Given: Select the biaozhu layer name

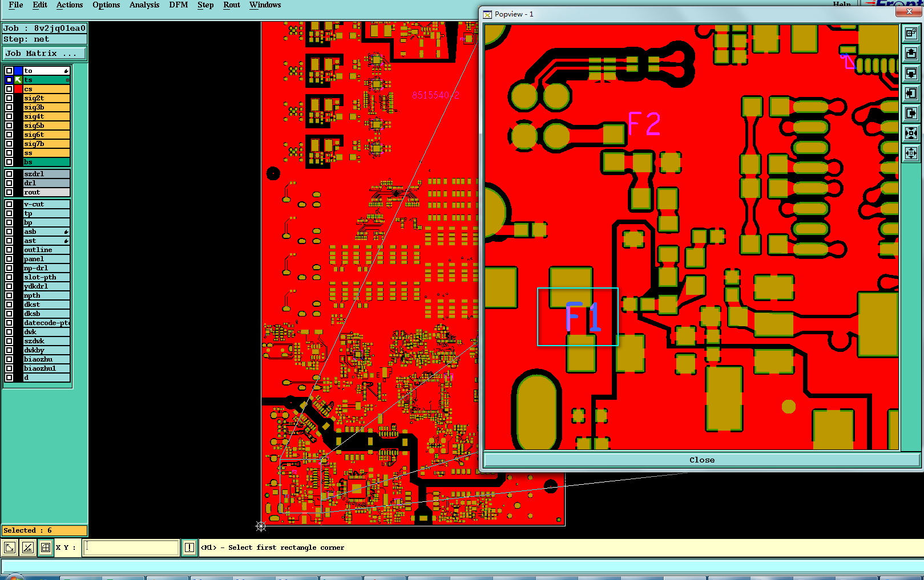Looking at the screenshot, I should click(x=46, y=359).
